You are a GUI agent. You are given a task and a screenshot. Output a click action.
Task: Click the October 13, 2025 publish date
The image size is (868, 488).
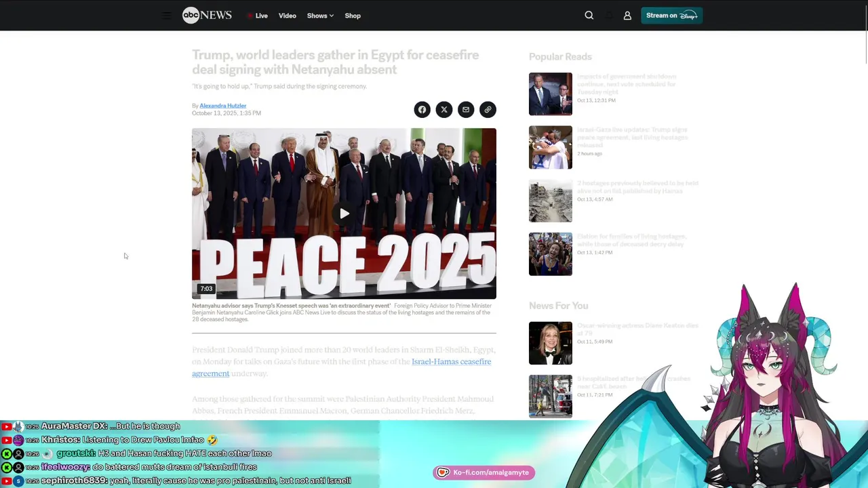coord(226,113)
